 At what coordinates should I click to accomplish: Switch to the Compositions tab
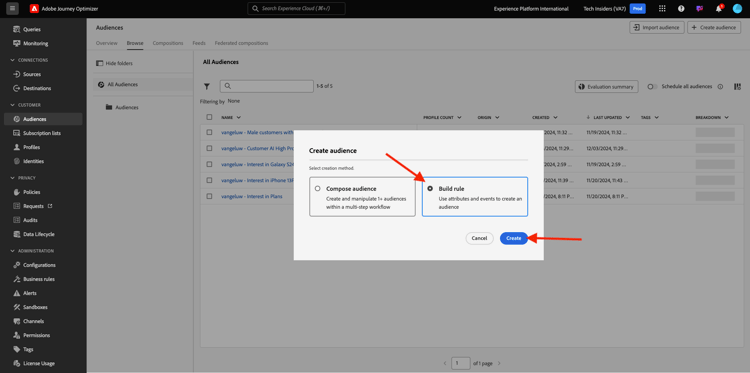tap(168, 43)
